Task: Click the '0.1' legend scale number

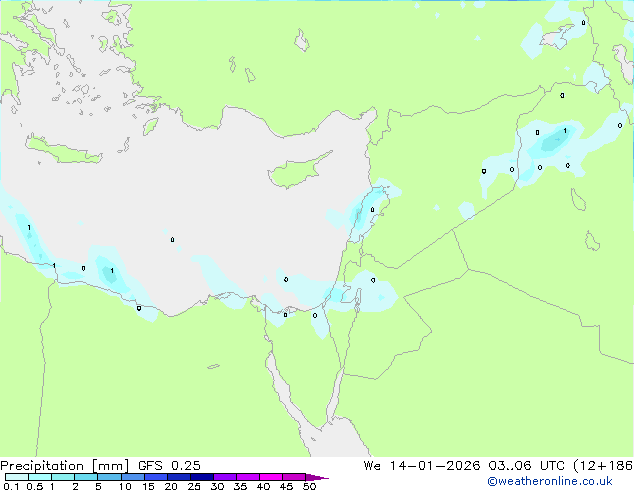Action: (11, 486)
